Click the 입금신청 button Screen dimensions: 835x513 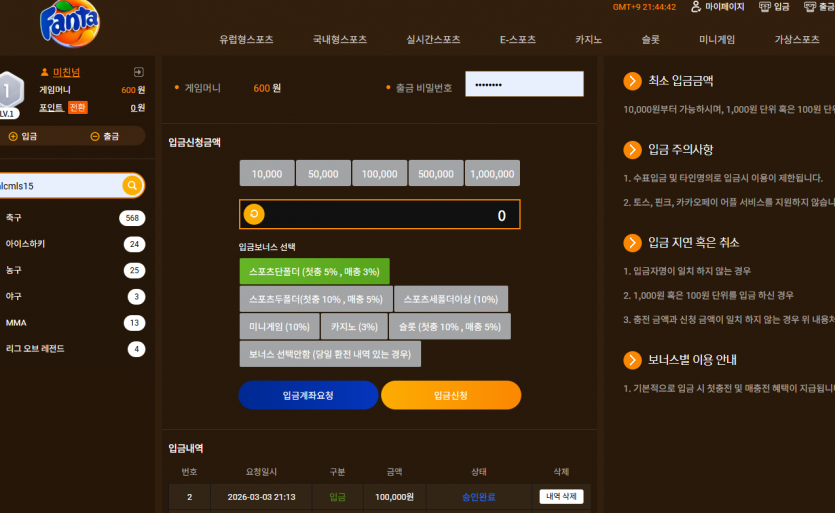[x=451, y=395]
